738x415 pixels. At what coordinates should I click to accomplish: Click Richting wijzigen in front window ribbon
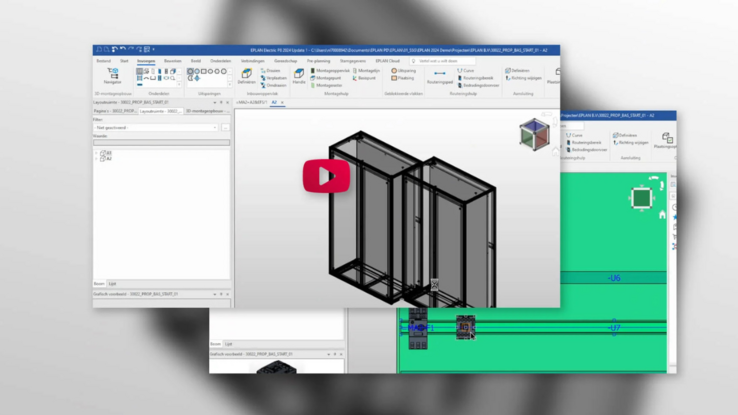(x=523, y=78)
